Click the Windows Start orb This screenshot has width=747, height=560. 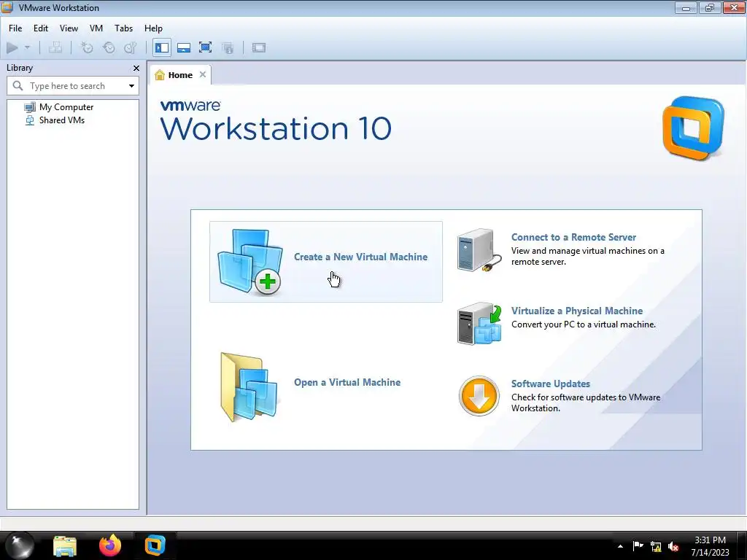(20, 545)
